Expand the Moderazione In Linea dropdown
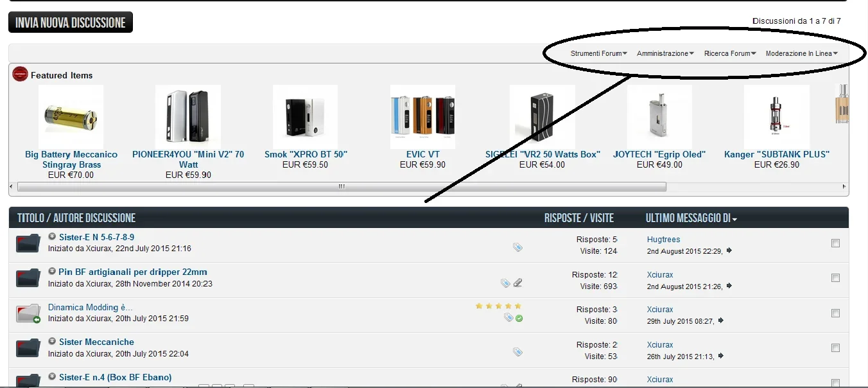 point(802,53)
